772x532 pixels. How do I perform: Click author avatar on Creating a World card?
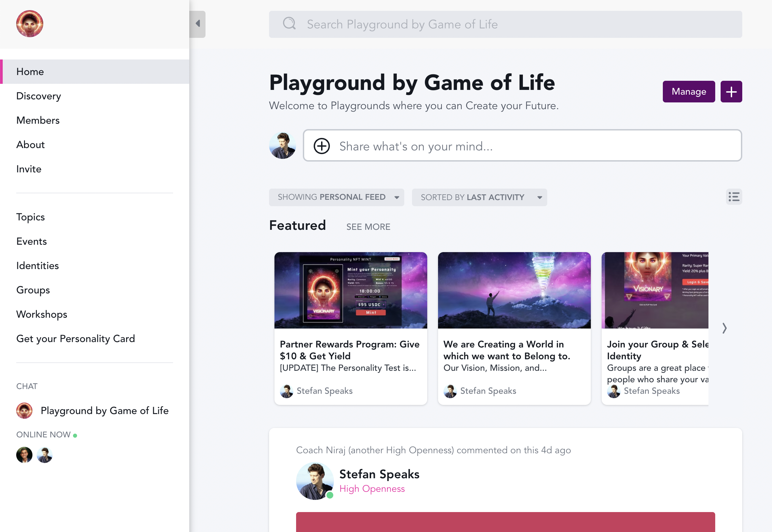click(450, 391)
